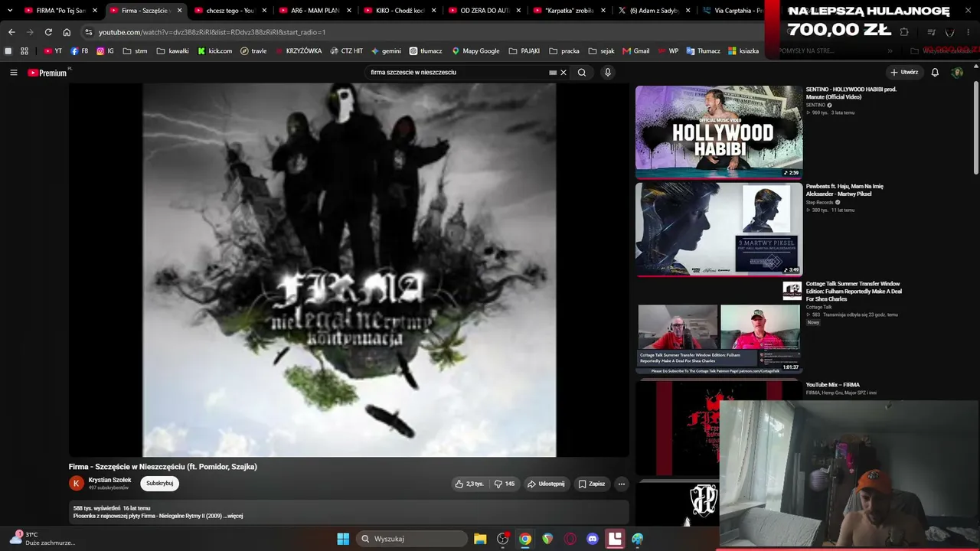Open the on-screen keyboard icon in search
980x551 pixels.
pos(553,73)
